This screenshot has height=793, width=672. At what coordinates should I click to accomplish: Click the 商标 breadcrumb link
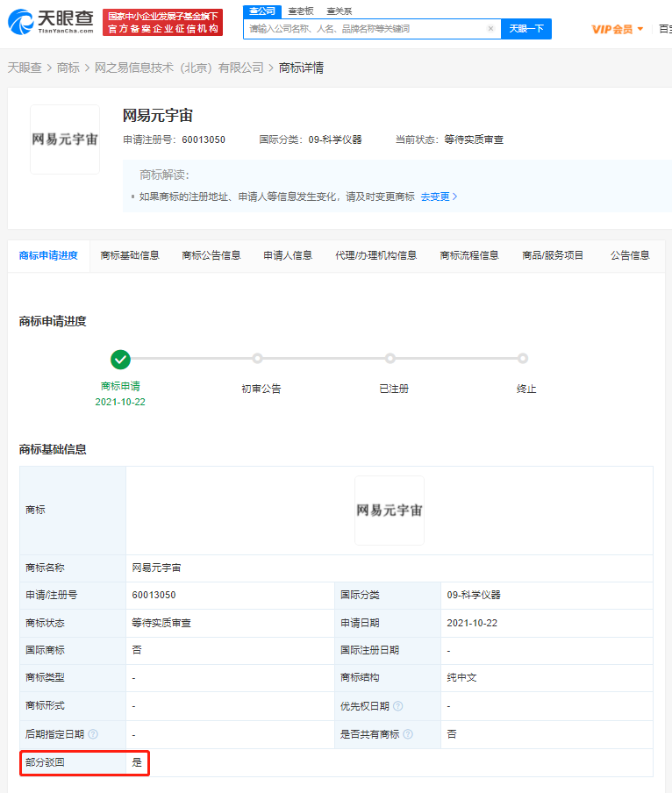(68, 68)
